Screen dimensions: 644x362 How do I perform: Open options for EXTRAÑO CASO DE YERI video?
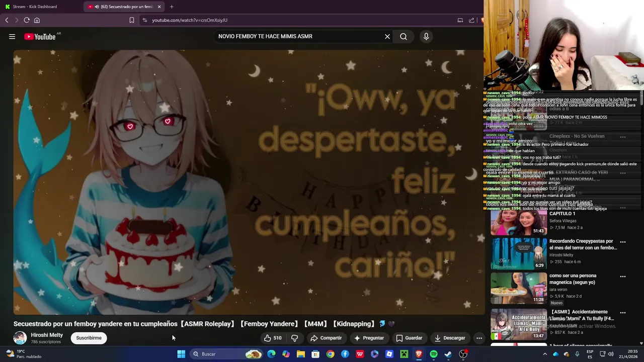coord(623,173)
